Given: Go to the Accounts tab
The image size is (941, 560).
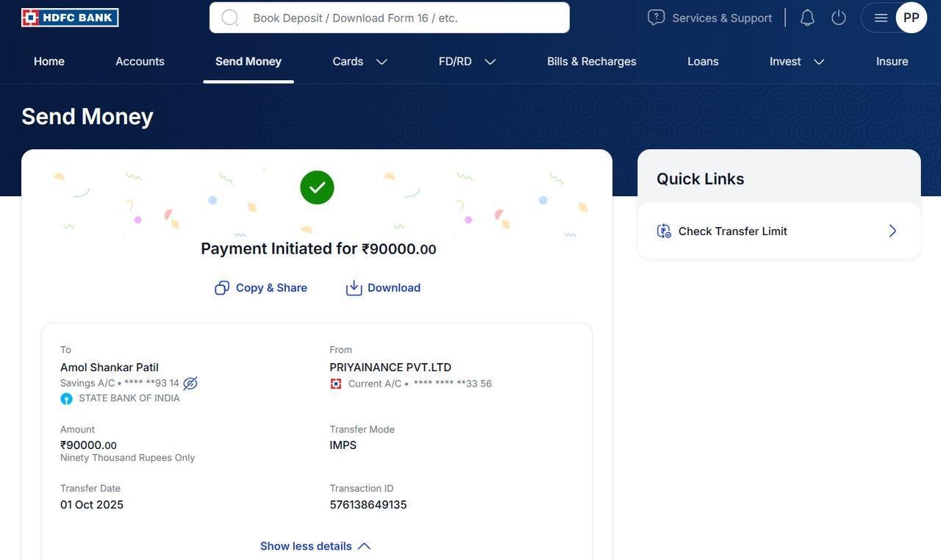Looking at the screenshot, I should (x=140, y=62).
